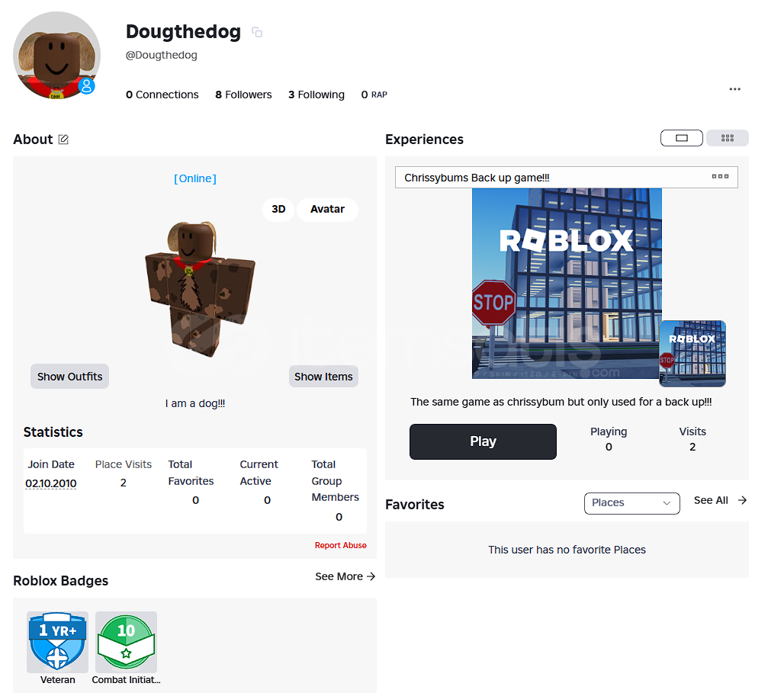Open the Chrissybums game options dots

click(720, 177)
